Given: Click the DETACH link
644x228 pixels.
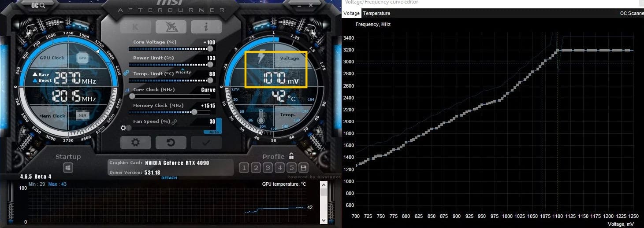Looking at the screenshot, I should [x=169, y=178].
